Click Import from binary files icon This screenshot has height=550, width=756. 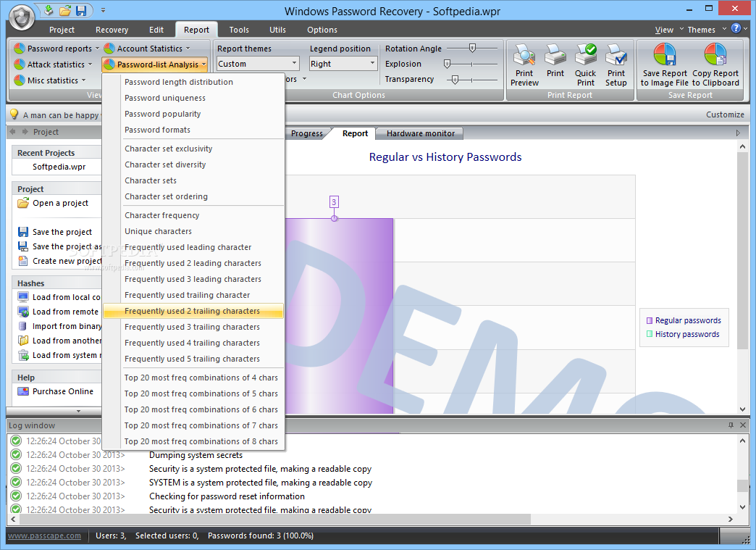point(23,325)
